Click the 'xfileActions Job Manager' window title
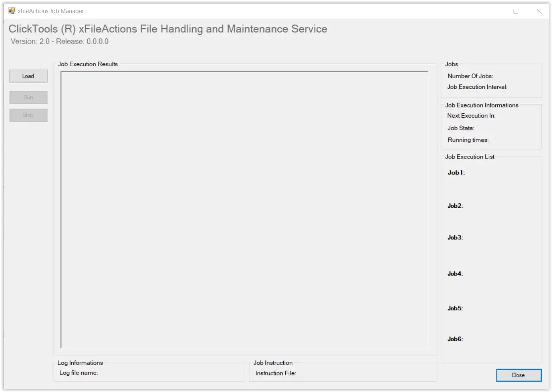This screenshot has width=552, height=392. 51,11
